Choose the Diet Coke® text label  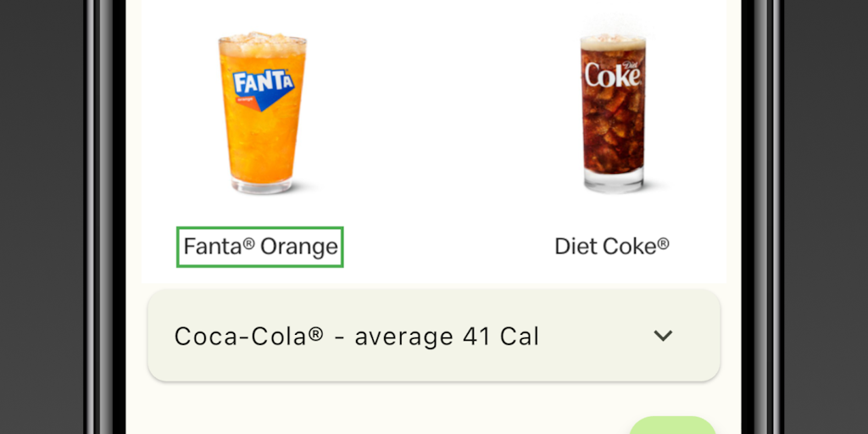pyautogui.click(x=611, y=247)
